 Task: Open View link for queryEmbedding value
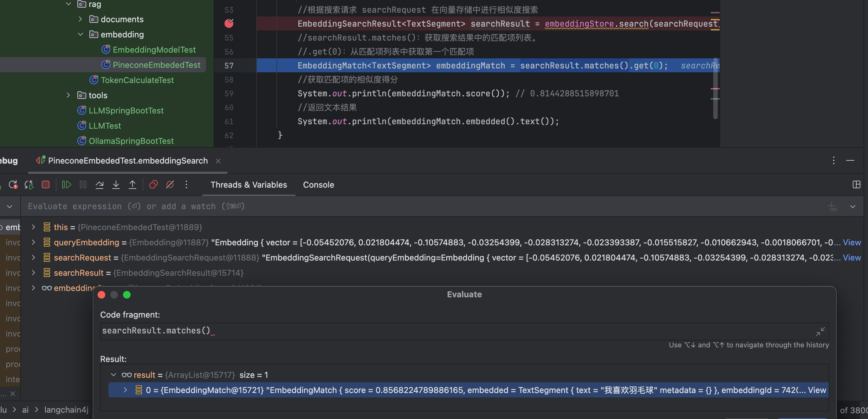(x=852, y=242)
